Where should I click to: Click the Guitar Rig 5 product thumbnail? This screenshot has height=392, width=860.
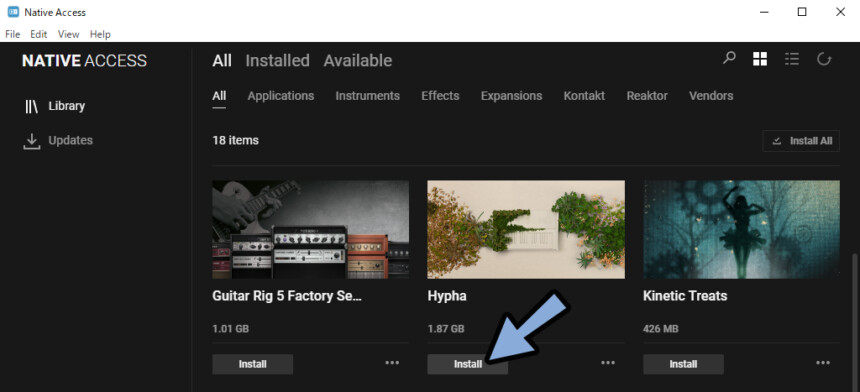[x=310, y=230]
